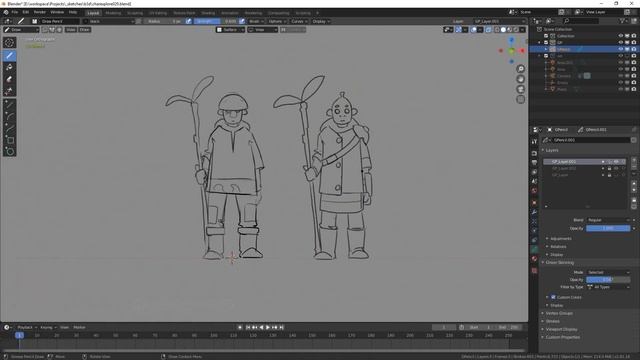This screenshot has width=640, height=360.
Task: Open the Render properties tab
Action: (534, 153)
